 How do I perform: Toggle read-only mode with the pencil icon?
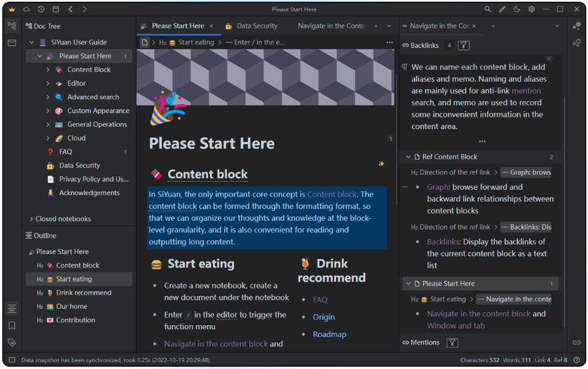[502, 9]
